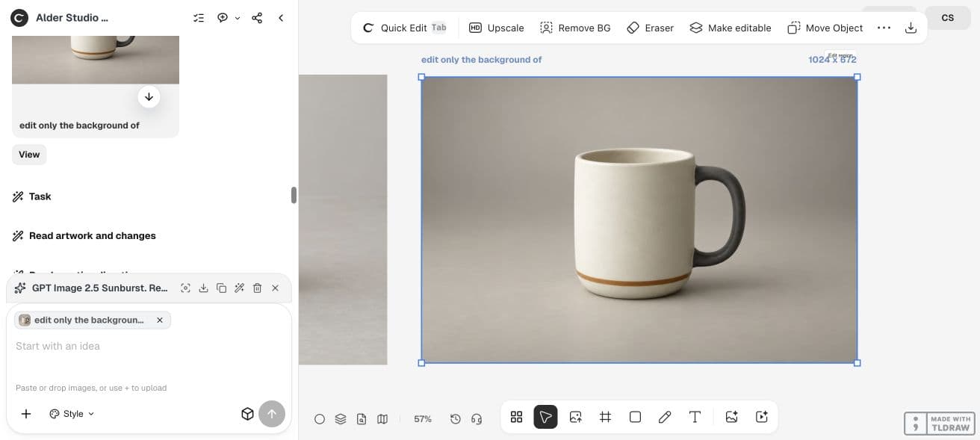Click Quick Edit in the toolbar

point(405,28)
